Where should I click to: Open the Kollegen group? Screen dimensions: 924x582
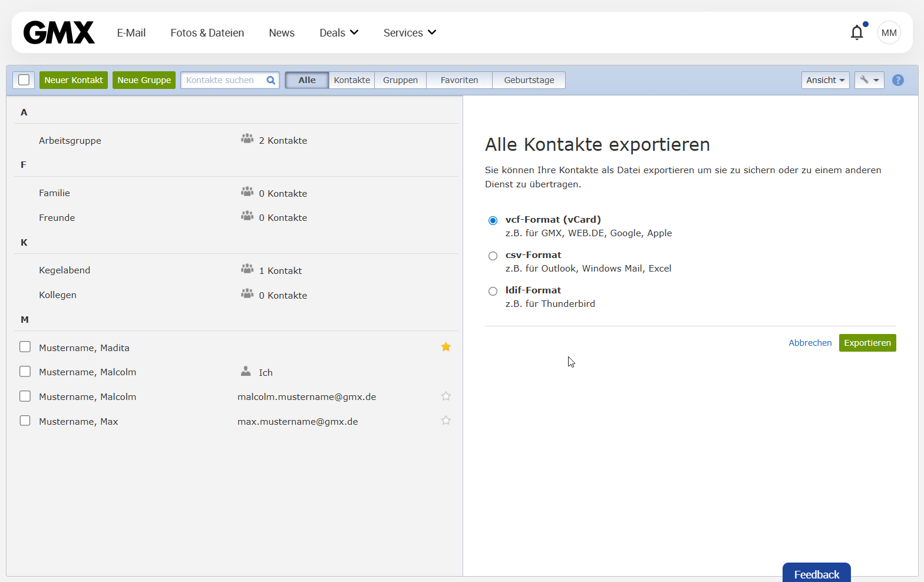[58, 295]
